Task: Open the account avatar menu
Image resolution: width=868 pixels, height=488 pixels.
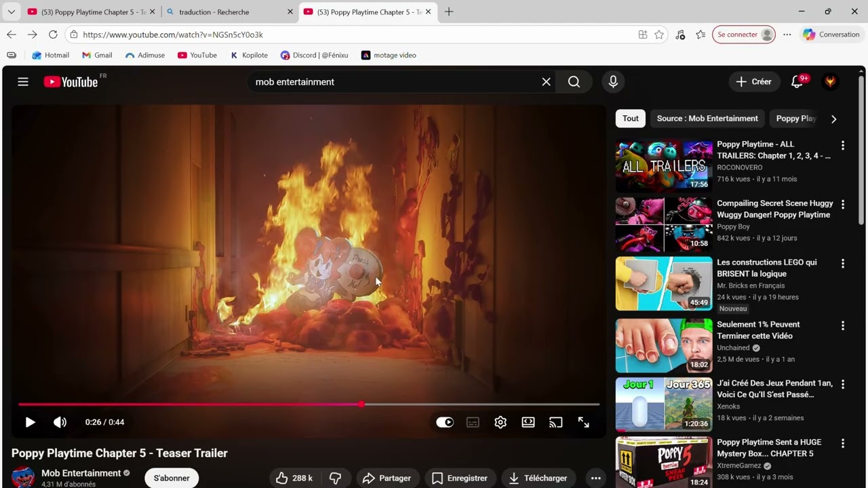Action: coord(830,82)
